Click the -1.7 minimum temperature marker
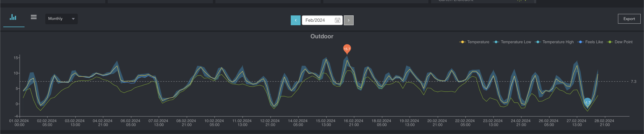The height and width of the screenshot is (134, 644). 587,102
